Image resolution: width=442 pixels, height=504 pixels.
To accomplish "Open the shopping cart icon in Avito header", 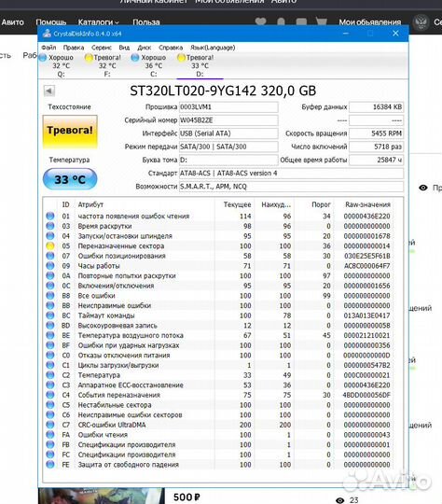I will point(321,21).
